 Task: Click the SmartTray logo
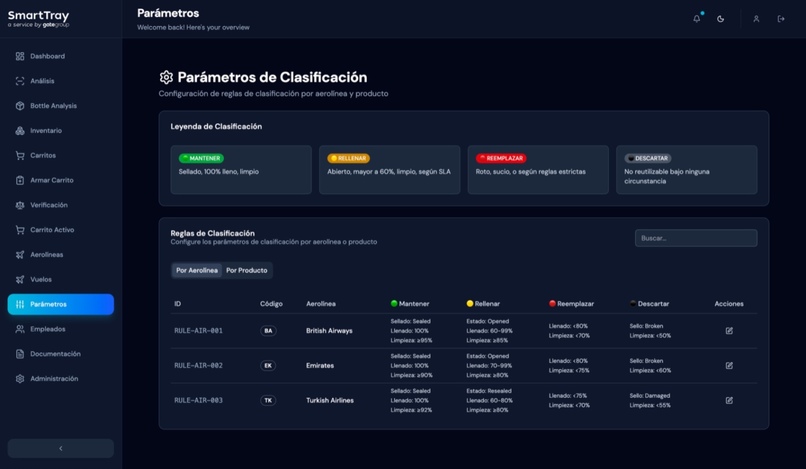pos(39,19)
